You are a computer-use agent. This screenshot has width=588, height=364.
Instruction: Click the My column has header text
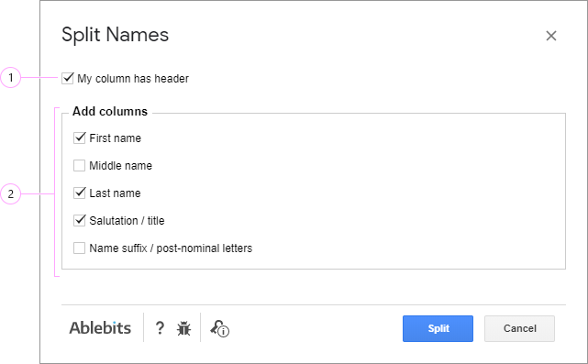[133, 79]
